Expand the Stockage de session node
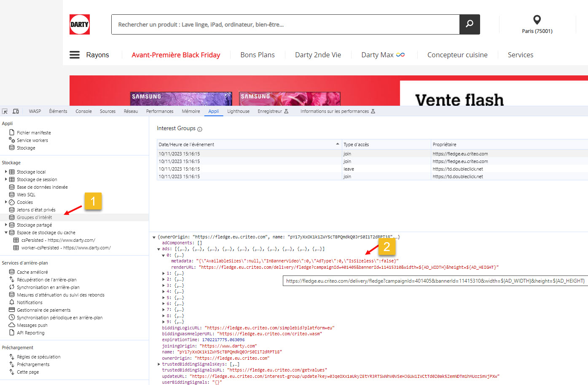Viewport: 588px width, 385px height. click(6, 179)
